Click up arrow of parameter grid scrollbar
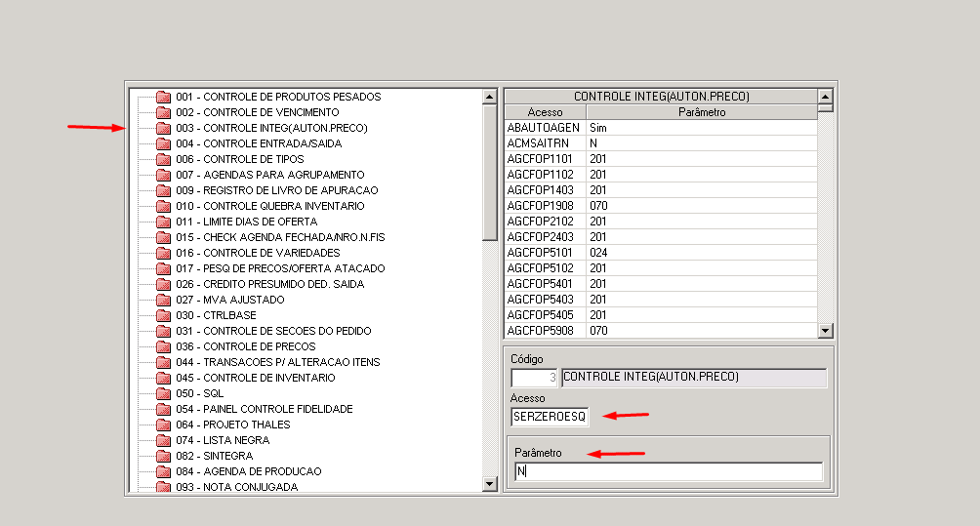980x526 pixels. [825, 97]
